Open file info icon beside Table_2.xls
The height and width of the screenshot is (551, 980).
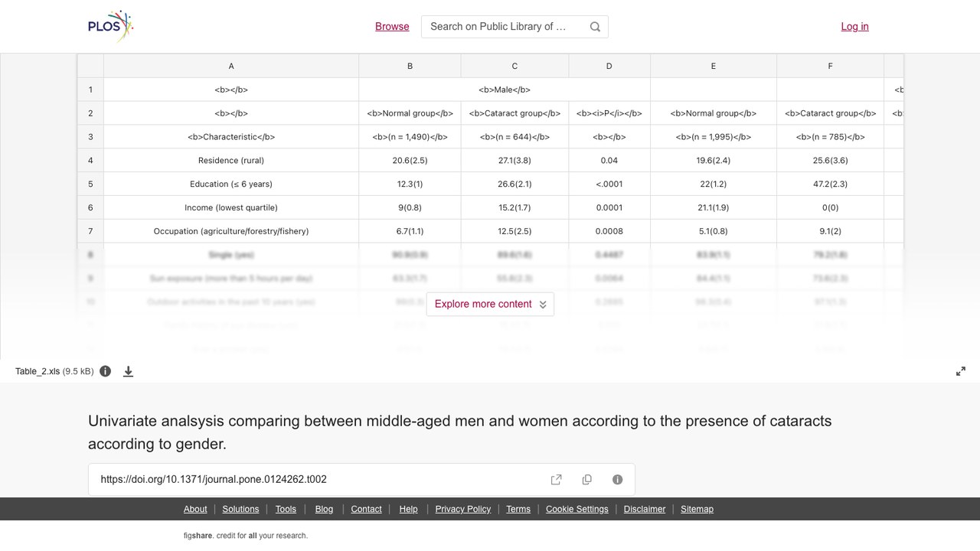[x=106, y=371]
